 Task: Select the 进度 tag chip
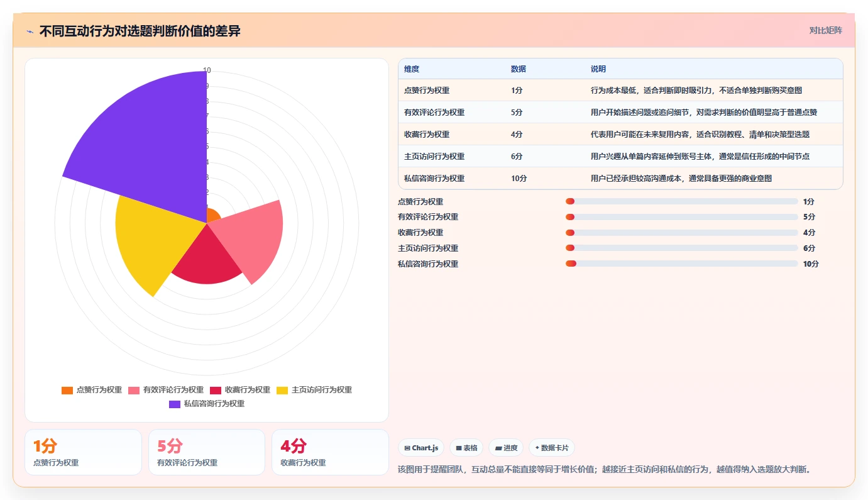[506, 448]
